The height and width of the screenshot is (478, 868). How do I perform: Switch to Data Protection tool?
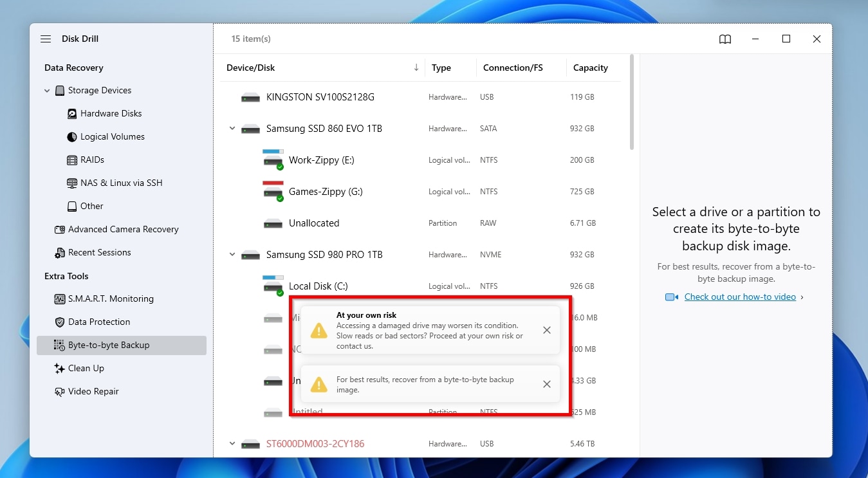tap(99, 322)
